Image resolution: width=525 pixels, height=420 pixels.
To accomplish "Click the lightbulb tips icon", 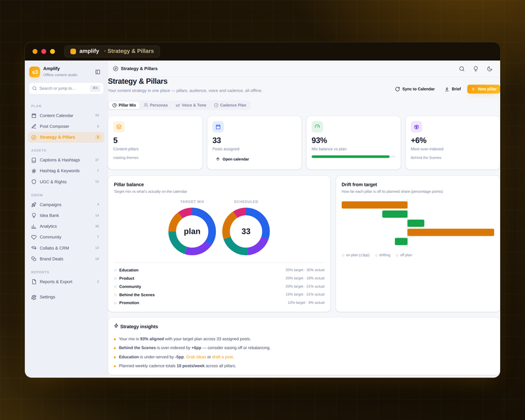I will click(x=475, y=69).
